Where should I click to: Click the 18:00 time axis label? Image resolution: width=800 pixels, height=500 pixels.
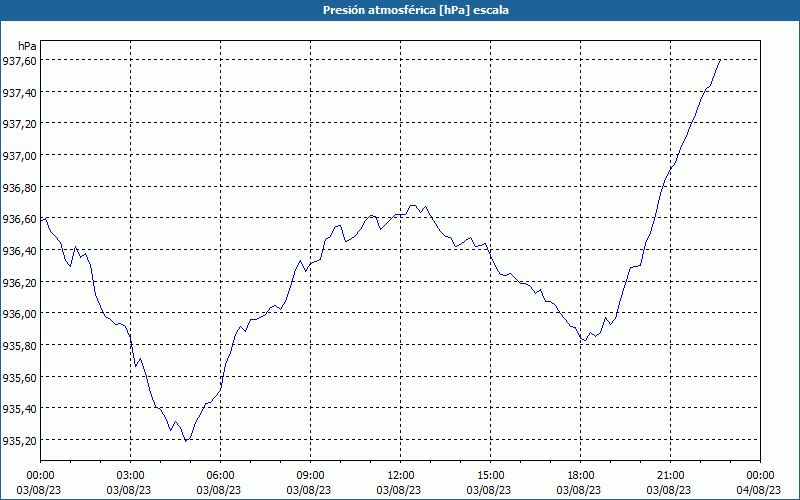pyautogui.click(x=581, y=476)
